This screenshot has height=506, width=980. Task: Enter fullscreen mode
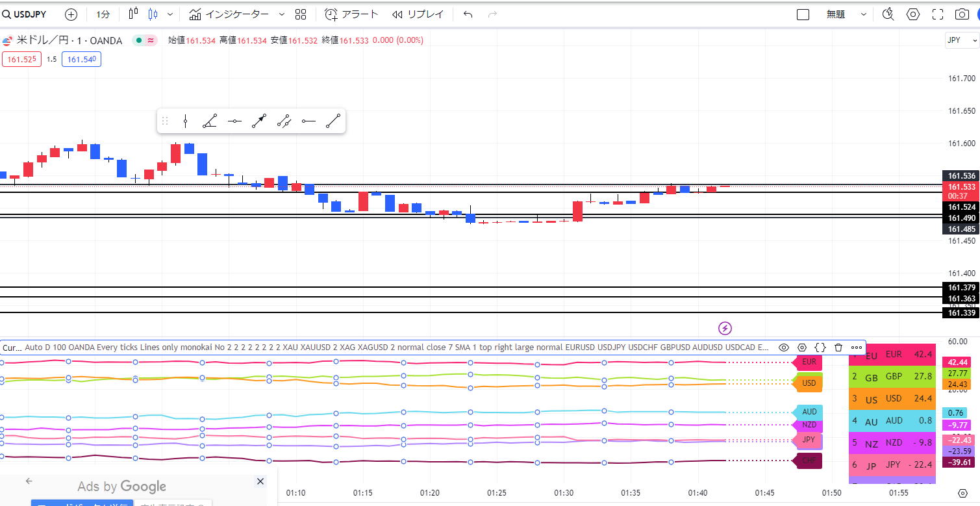click(x=937, y=14)
